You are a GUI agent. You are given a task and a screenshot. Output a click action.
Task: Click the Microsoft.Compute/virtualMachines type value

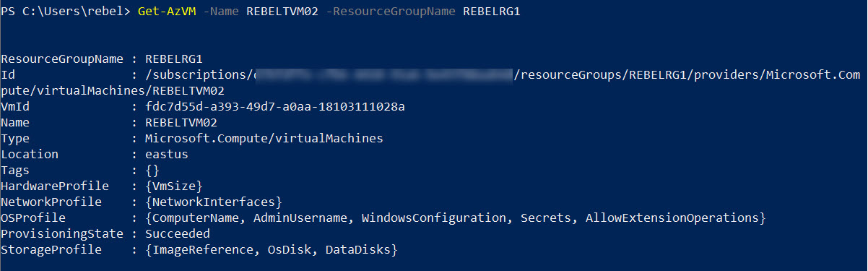[264, 139]
